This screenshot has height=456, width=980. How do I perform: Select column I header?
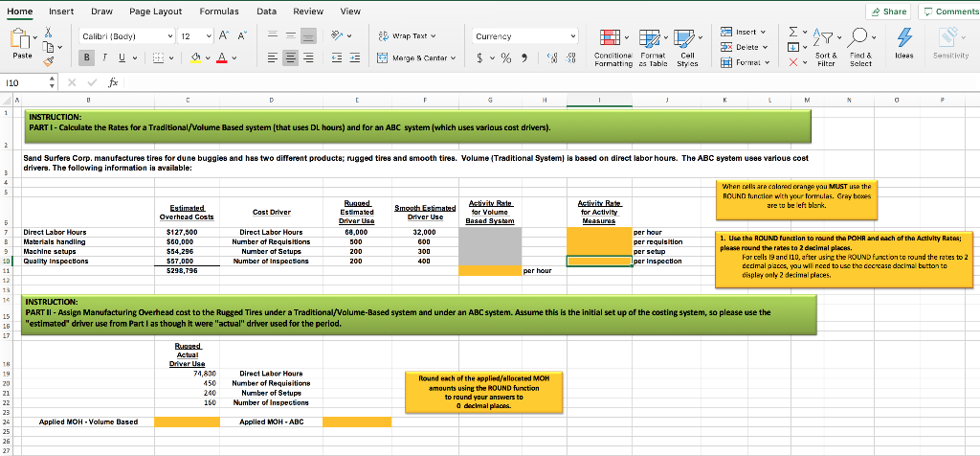[x=599, y=99]
